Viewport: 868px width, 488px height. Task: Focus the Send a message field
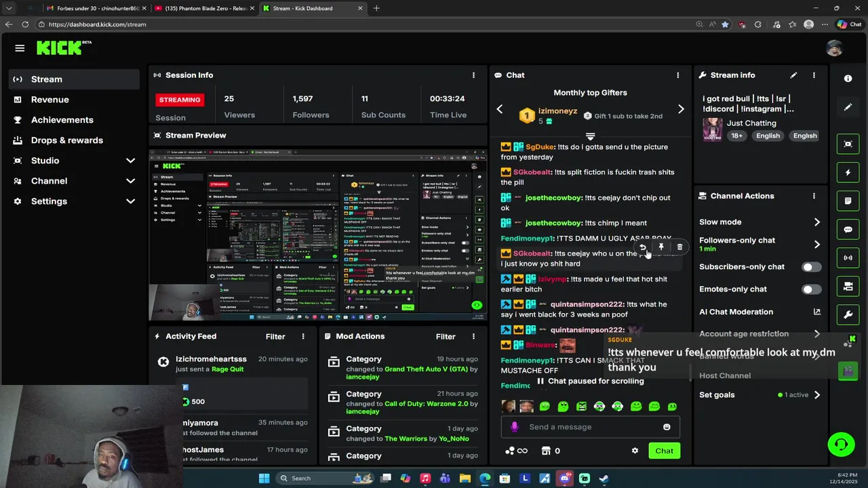click(590, 427)
